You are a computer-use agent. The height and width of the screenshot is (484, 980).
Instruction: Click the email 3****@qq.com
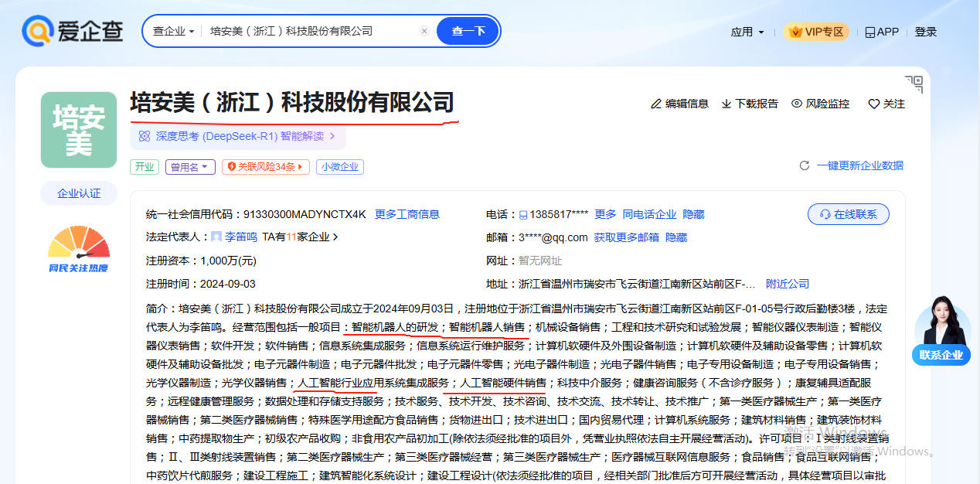[553, 237]
